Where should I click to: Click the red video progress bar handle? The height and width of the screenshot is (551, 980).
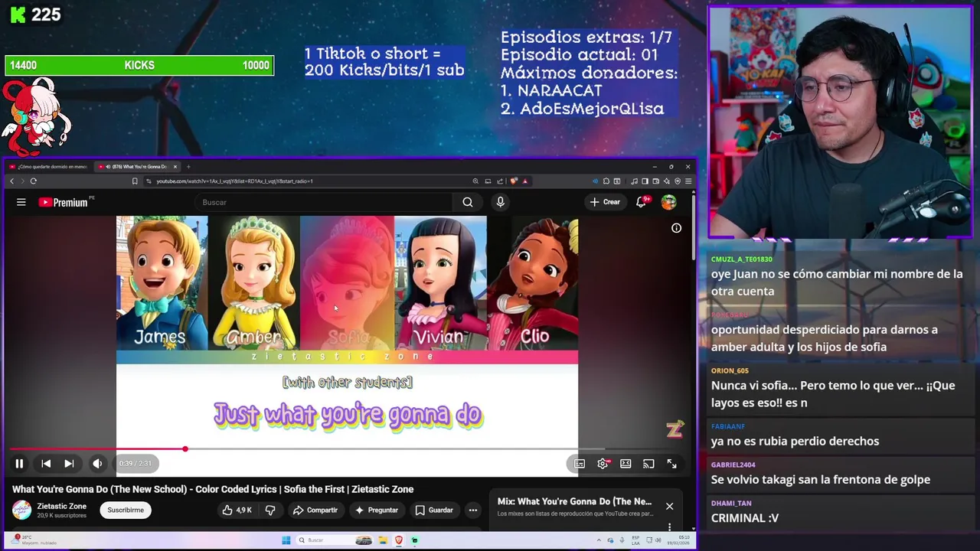(185, 449)
